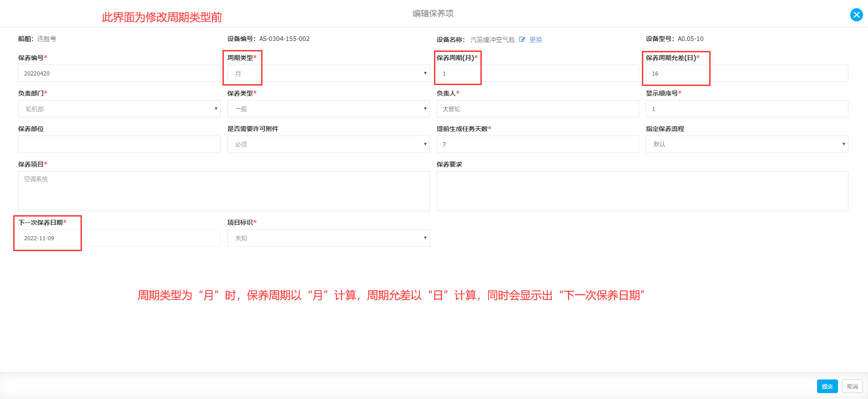868x399 pixels.
Task: Open the 保养类型 dropdown
Action: point(328,109)
